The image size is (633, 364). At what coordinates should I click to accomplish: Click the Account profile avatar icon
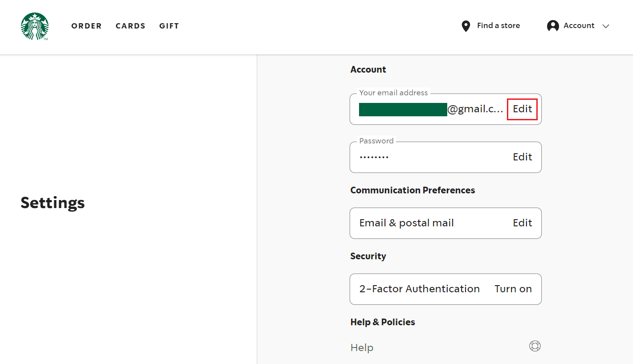(553, 26)
